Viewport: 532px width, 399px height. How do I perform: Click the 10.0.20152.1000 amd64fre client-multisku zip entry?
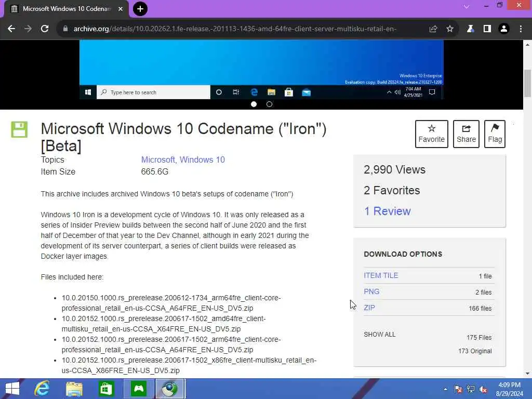click(x=164, y=324)
